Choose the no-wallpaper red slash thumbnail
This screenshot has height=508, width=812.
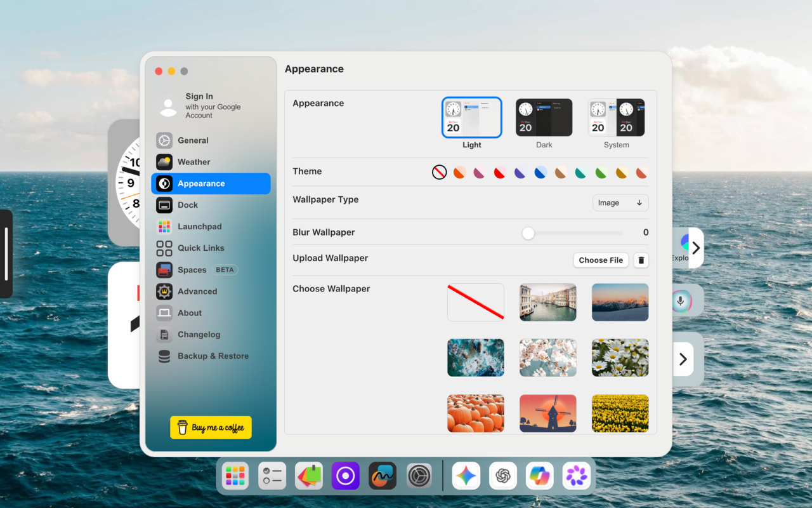click(476, 302)
